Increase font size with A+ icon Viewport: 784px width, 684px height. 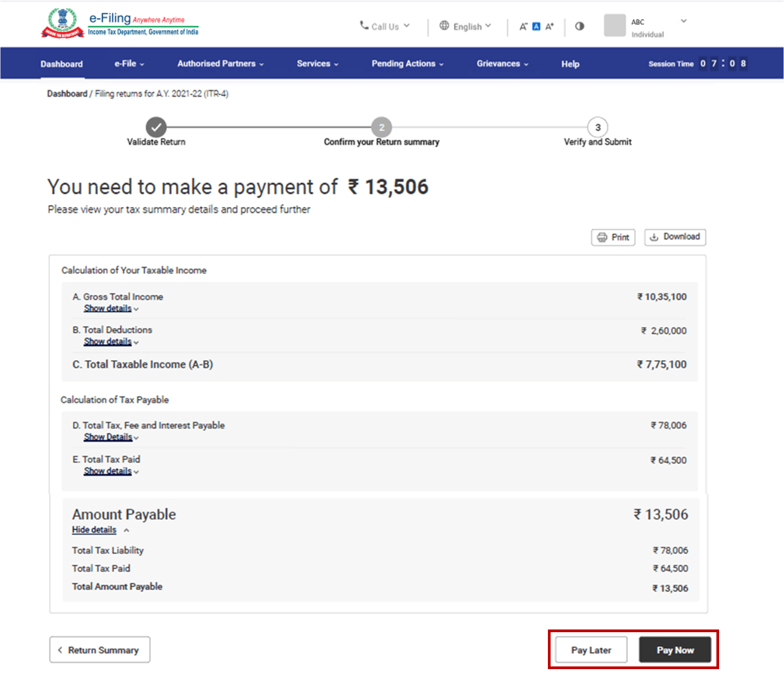[x=549, y=27]
